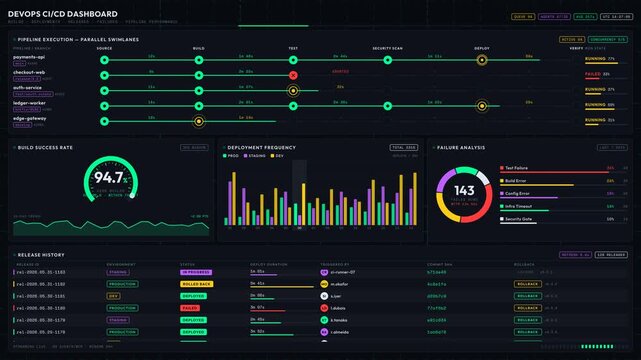
Task: Click the Refresh badge in Release History
Action: click(x=575, y=255)
